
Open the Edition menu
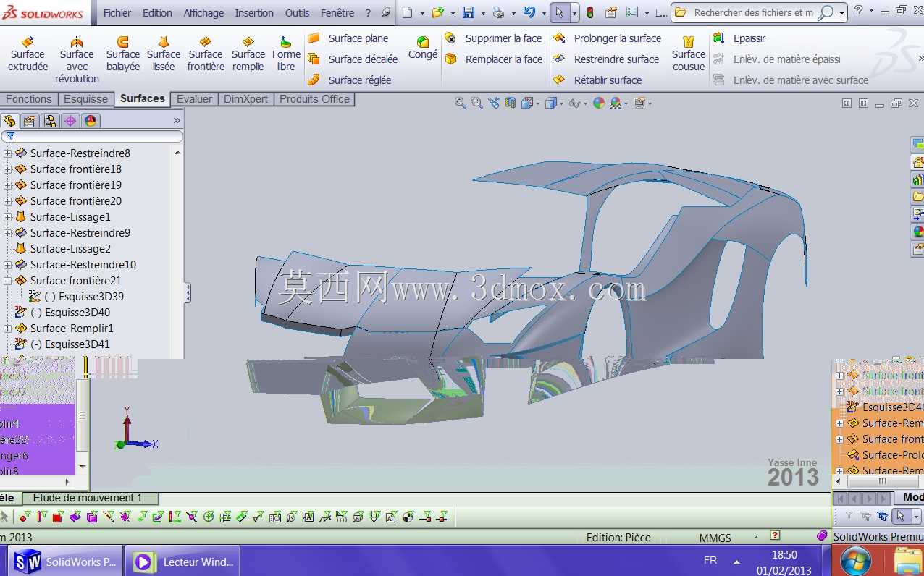point(157,13)
